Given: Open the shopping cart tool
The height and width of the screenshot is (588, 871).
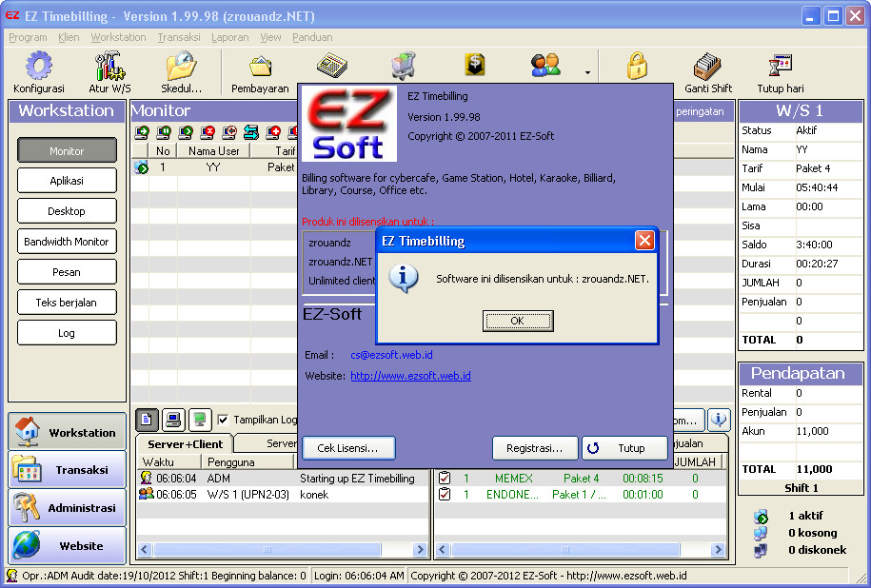Looking at the screenshot, I should pos(402,65).
